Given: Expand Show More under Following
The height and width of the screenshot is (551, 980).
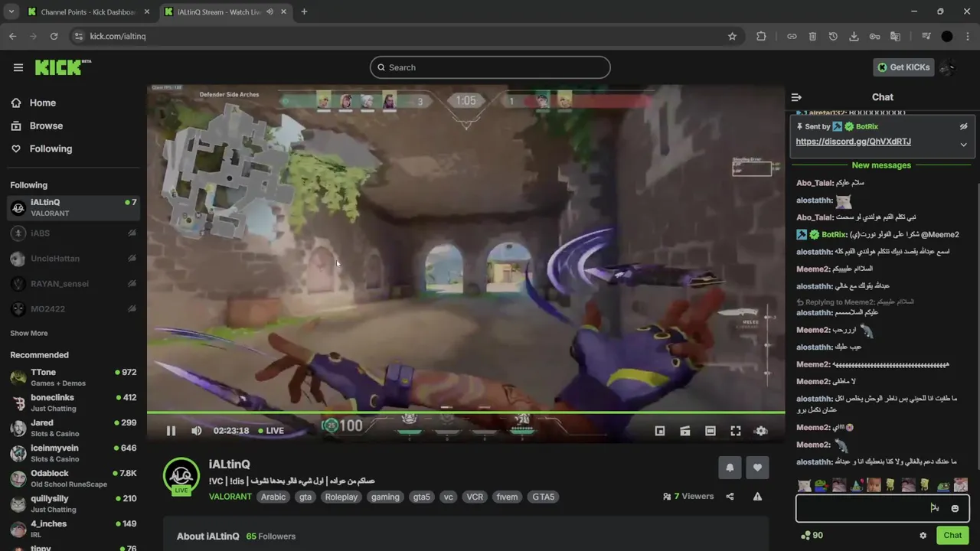Looking at the screenshot, I should pos(29,334).
